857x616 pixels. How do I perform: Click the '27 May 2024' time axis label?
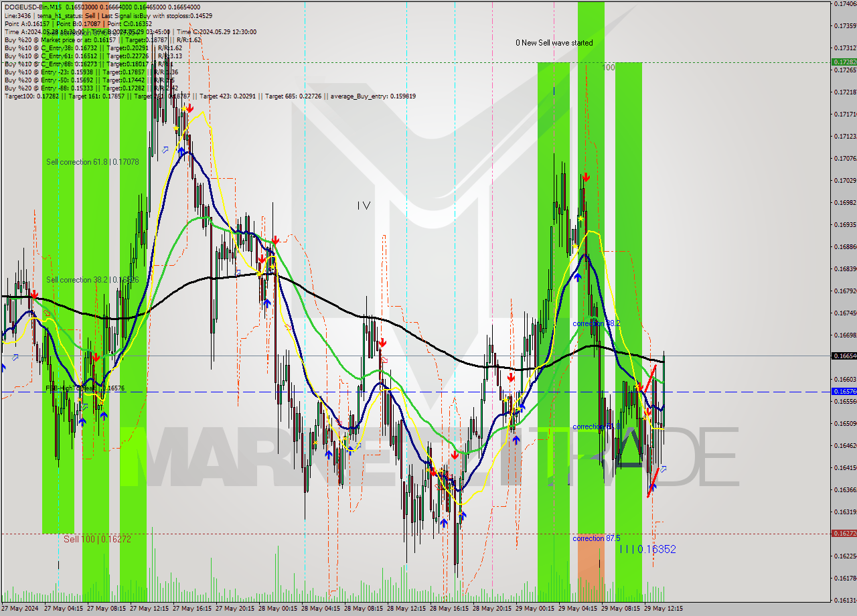[21, 609]
